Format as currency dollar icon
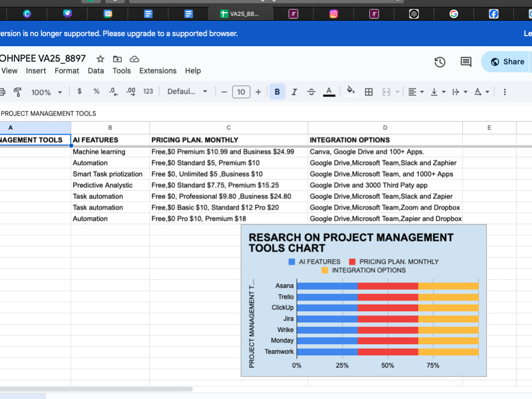The image size is (532, 399). point(79,92)
